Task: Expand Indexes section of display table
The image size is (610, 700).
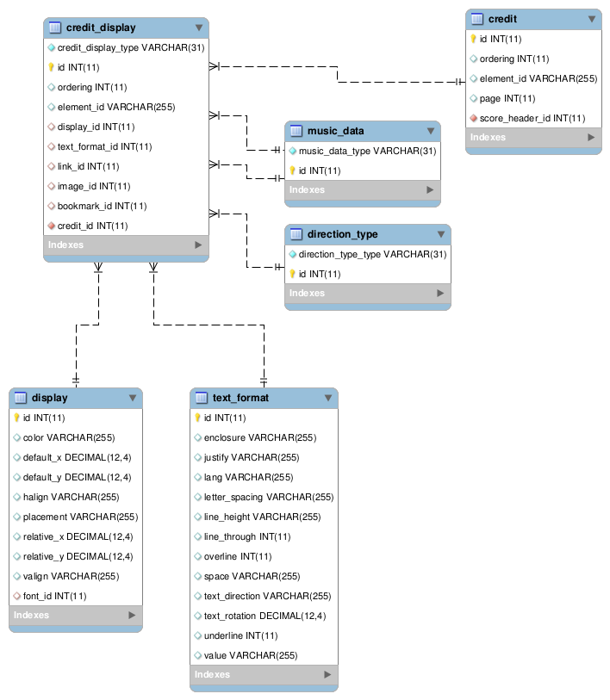Action: (x=132, y=616)
